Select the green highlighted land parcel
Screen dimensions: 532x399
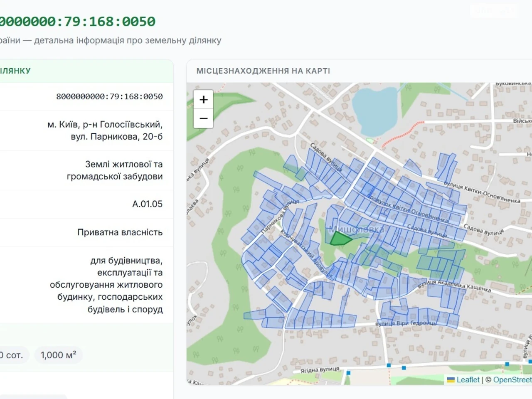340,239
